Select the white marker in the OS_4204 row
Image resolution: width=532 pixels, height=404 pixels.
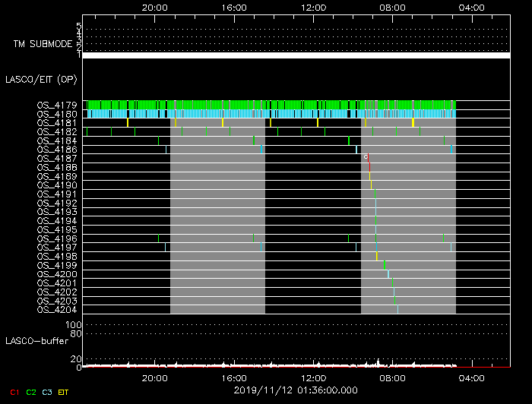click(397, 309)
